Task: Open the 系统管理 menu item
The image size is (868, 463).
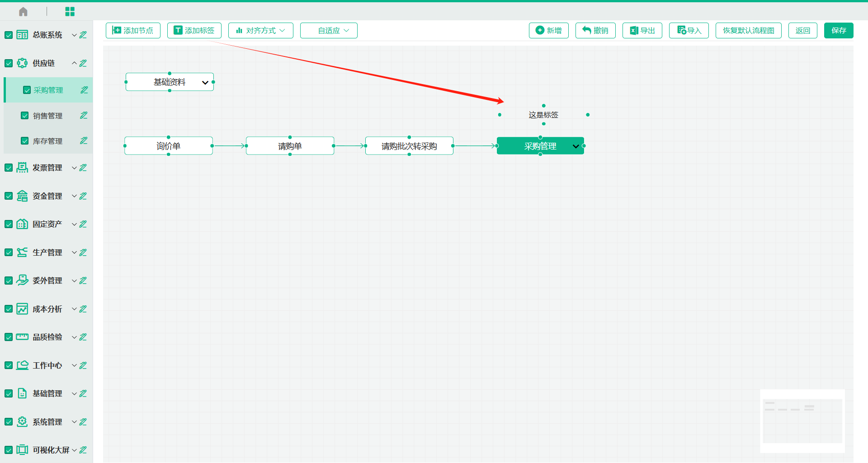Action: tap(47, 422)
